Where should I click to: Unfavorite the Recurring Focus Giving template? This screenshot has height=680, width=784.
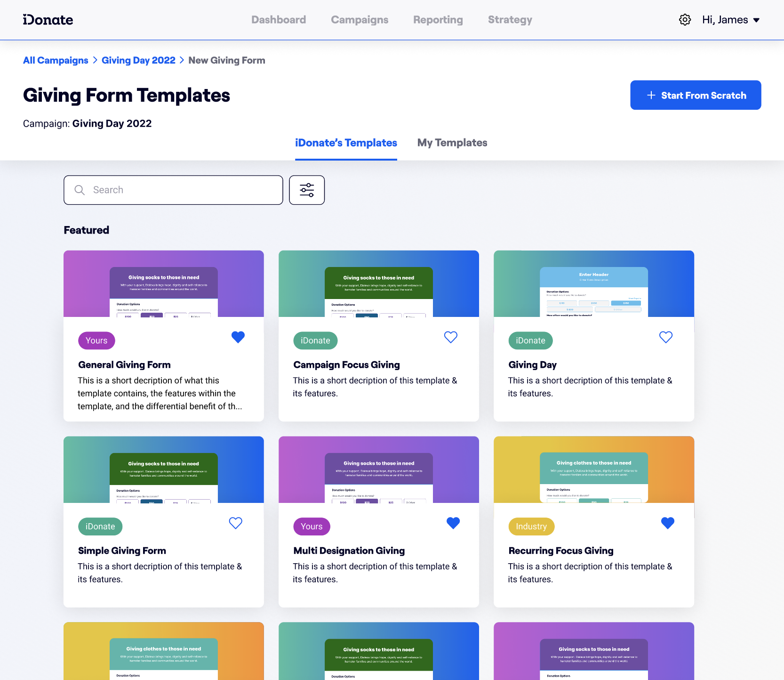click(x=668, y=523)
